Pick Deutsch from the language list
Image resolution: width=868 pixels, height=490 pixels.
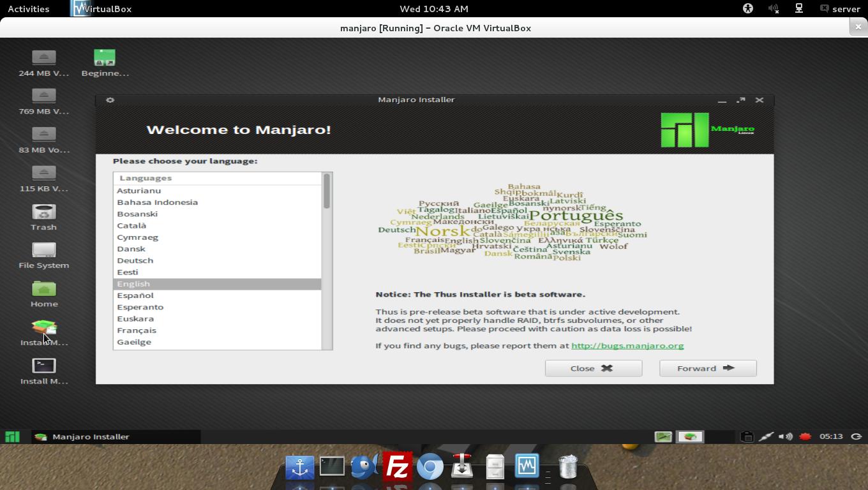tap(218, 260)
